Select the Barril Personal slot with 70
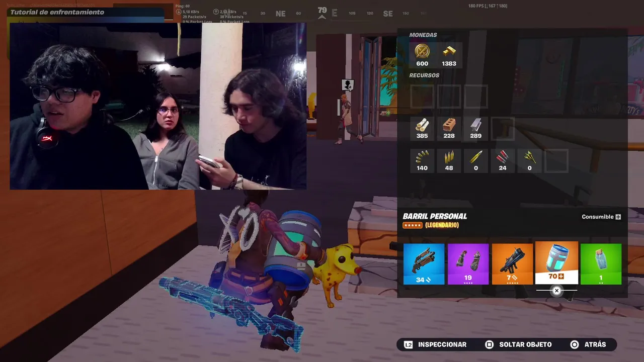 point(556,262)
